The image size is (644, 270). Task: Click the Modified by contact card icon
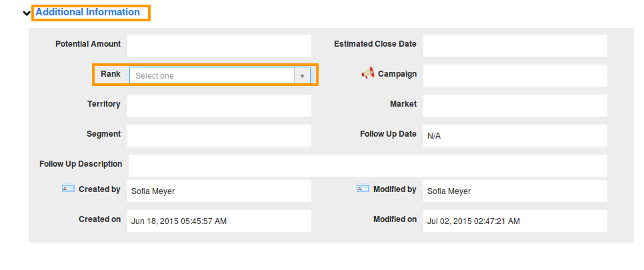[x=363, y=189]
